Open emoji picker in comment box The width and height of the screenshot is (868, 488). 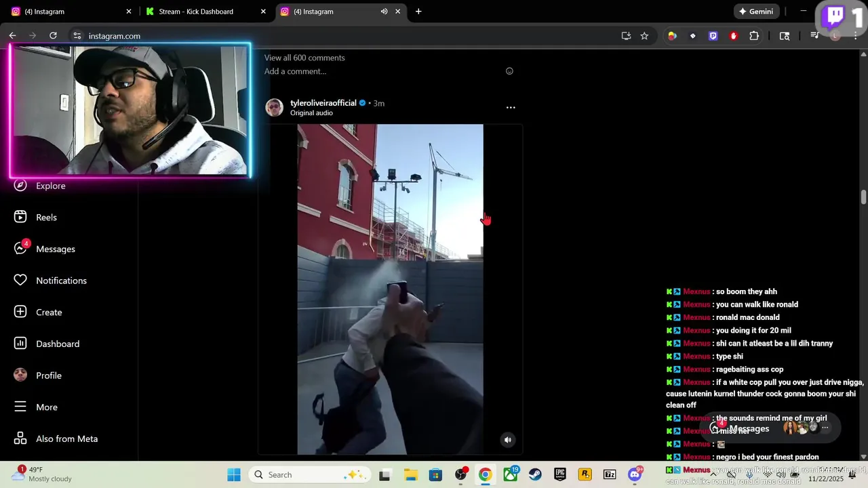(509, 71)
